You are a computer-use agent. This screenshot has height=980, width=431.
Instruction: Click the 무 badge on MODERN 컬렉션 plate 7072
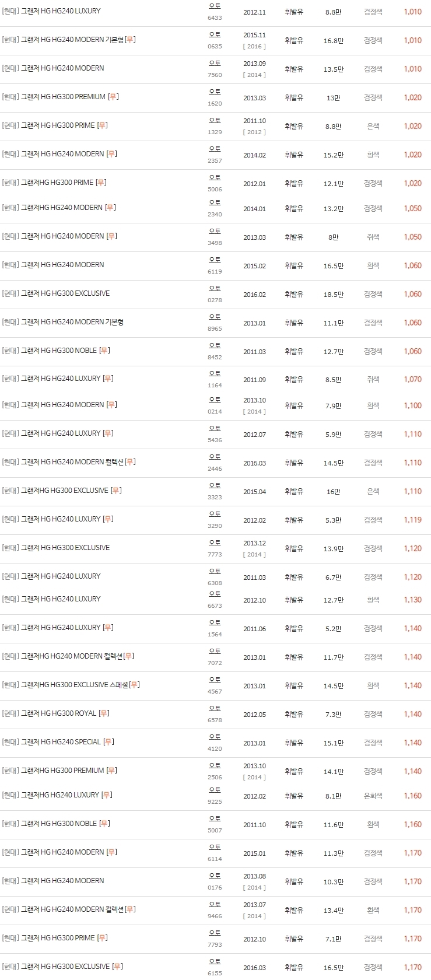click(x=128, y=656)
